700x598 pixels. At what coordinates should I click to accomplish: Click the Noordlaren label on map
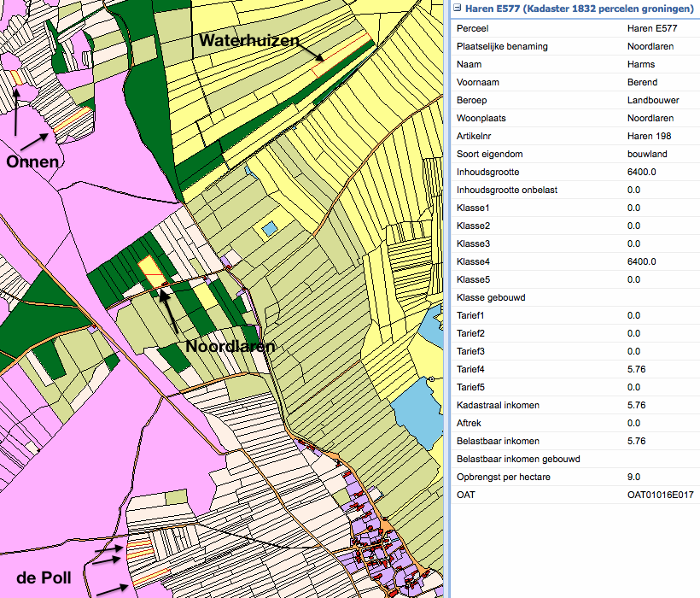point(230,347)
